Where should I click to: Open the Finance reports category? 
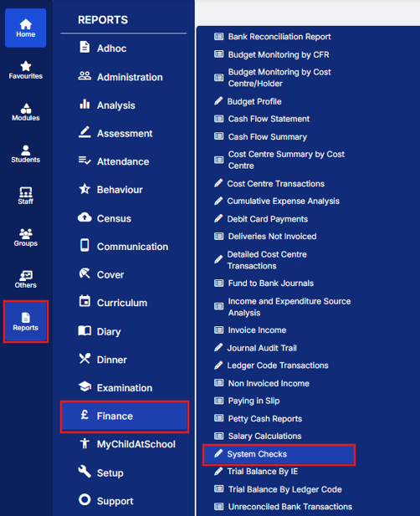[125, 416]
